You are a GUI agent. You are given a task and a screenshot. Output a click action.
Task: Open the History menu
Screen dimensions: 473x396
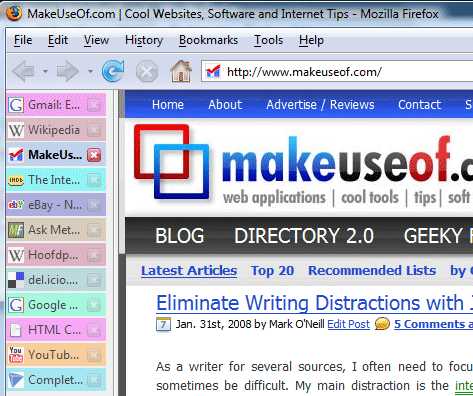pos(144,41)
